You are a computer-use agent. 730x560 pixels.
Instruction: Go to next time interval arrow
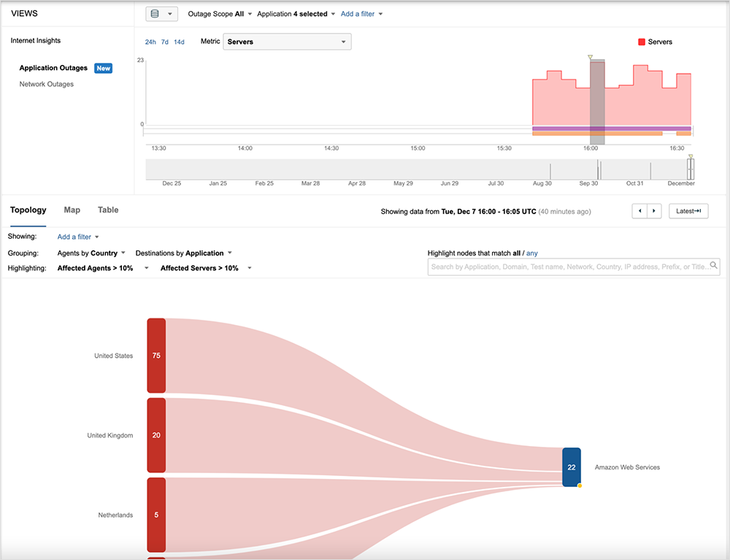pyautogui.click(x=655, y=211)
